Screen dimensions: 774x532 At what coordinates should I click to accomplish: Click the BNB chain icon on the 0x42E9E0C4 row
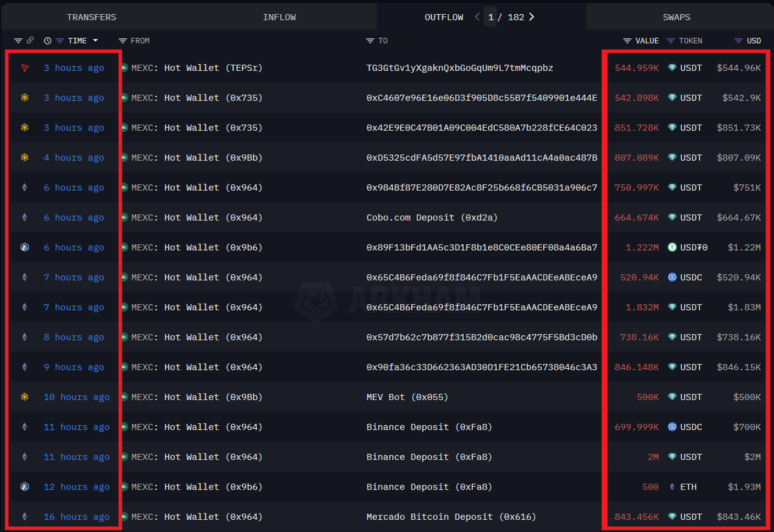[x=25, y=128]
